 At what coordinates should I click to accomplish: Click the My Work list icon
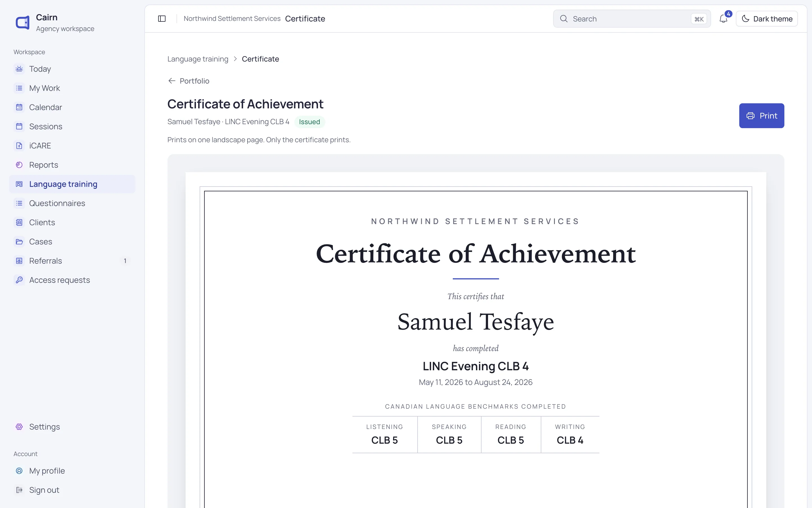click(19, 88)
